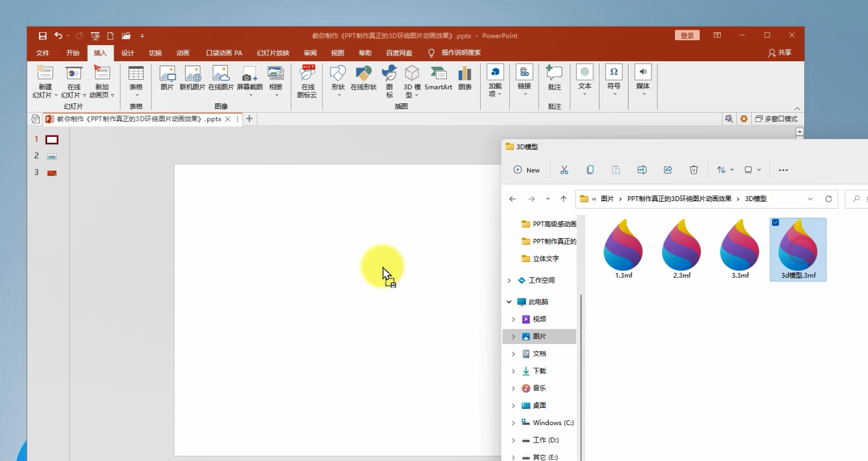The width and height of the screenshot is (868, 461).
Task: Click the 登录 sign-in button
Action: tap(687, 36)
